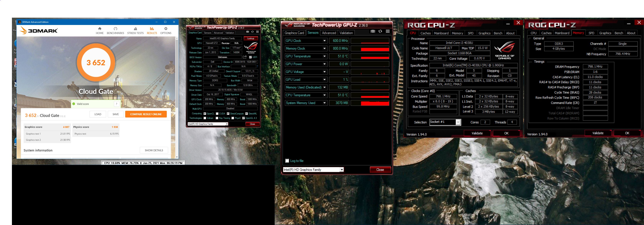This screenshot has height=225, width=644.
Task: Expand the GPU Load sensor dropdown
Action: coord(324,79)
